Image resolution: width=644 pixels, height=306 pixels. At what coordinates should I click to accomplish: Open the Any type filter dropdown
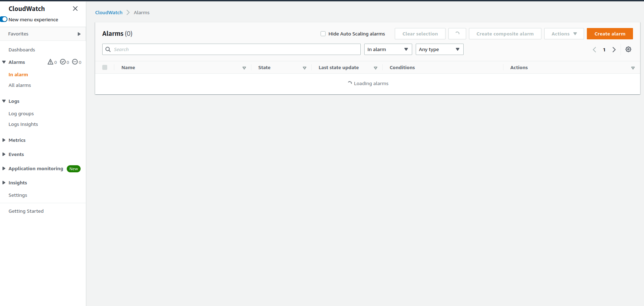440,49
